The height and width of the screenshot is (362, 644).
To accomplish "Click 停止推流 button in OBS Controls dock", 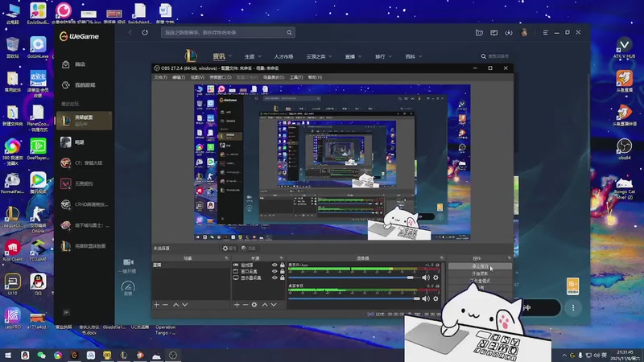I will tap(480, 266).
